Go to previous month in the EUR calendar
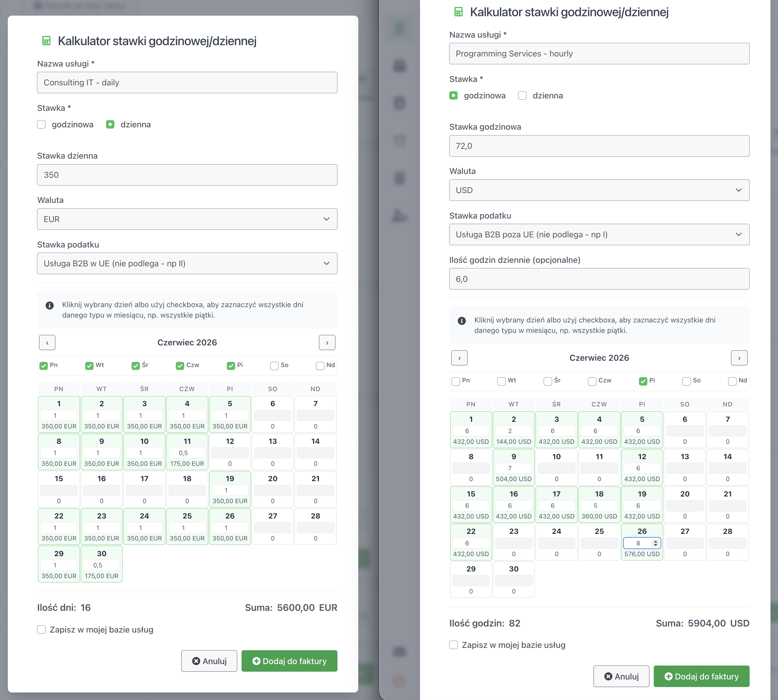Image resolution: width=778 pixels, height=700 pixels. tap(47, 343)
